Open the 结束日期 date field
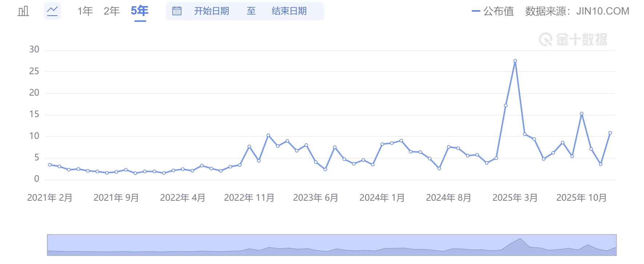The height and width of the screenshot is (264, 644). pyautogui.click(x=289, y=11)
